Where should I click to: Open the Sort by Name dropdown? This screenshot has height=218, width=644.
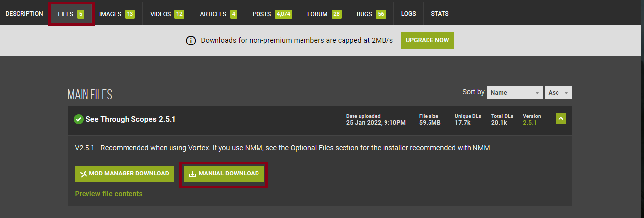click(x=514, y=92)
